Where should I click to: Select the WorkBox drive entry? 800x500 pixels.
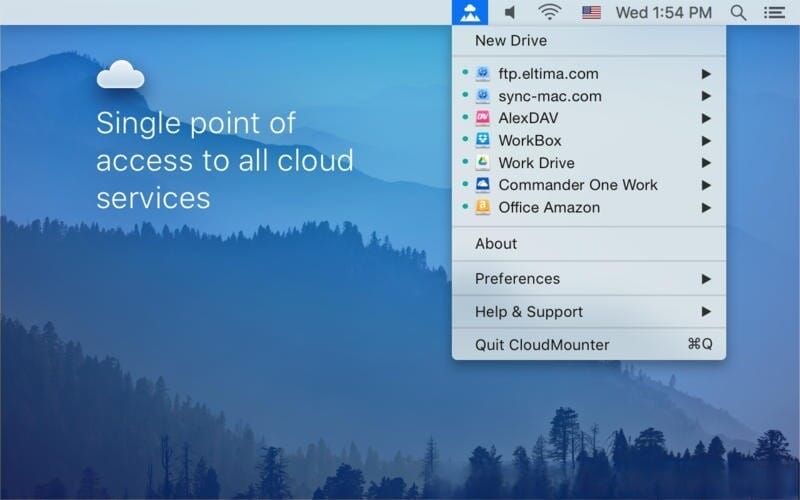(x=589, y=140)
